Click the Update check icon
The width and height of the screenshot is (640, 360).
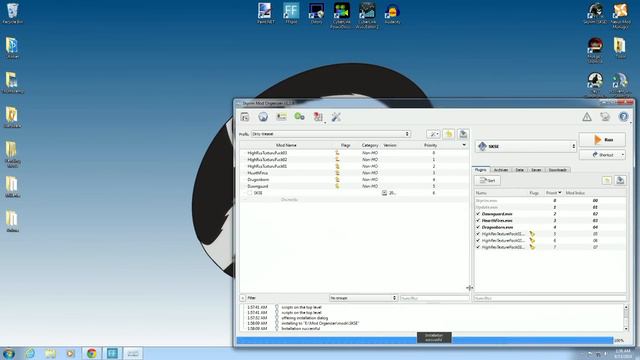605,117
